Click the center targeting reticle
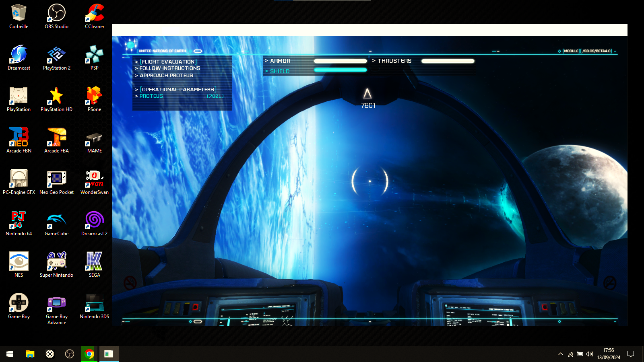This screenshot has height=362, width=644. click(370, 181)
